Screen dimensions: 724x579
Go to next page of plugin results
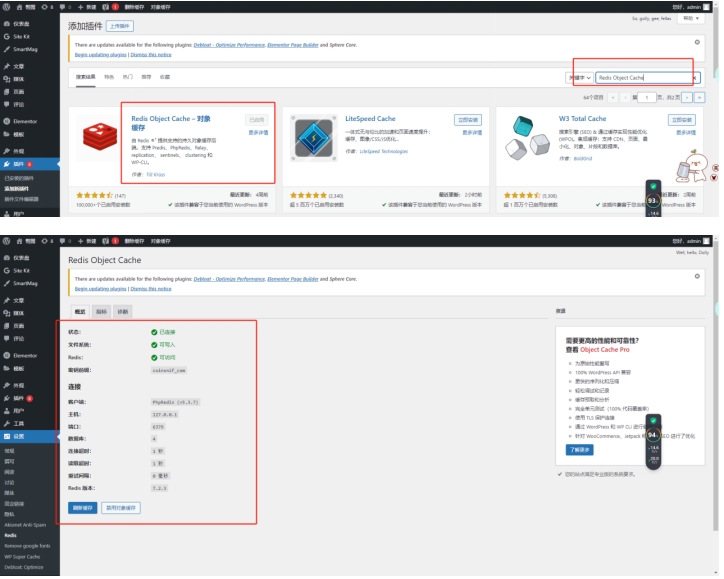coord(687,97)
